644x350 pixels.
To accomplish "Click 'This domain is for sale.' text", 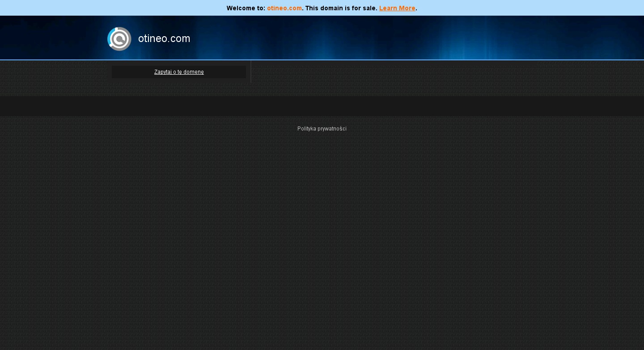I will coord(341,8).
